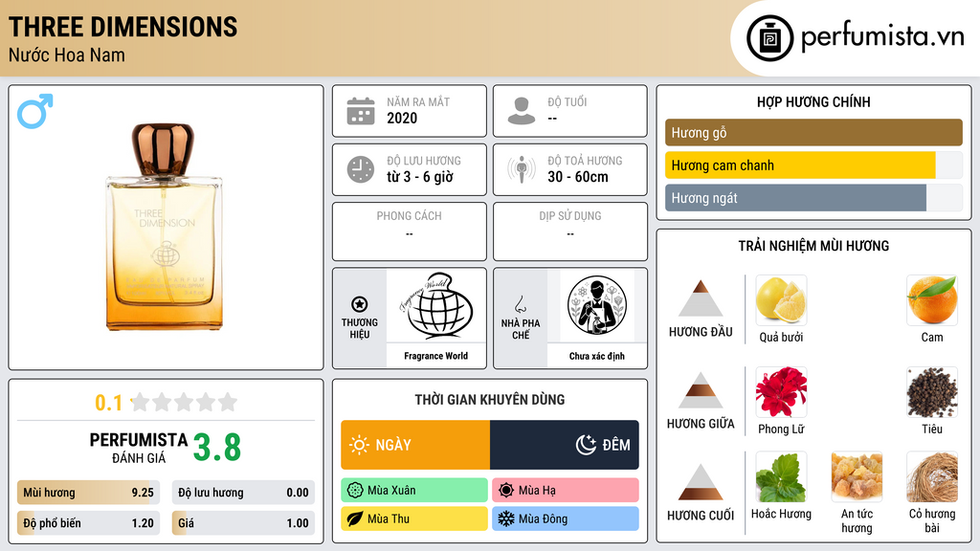This screenshot has width=980, height=551.
Task: Click the Giá 1.00 rating bar
Action: [x=243, y=523]
